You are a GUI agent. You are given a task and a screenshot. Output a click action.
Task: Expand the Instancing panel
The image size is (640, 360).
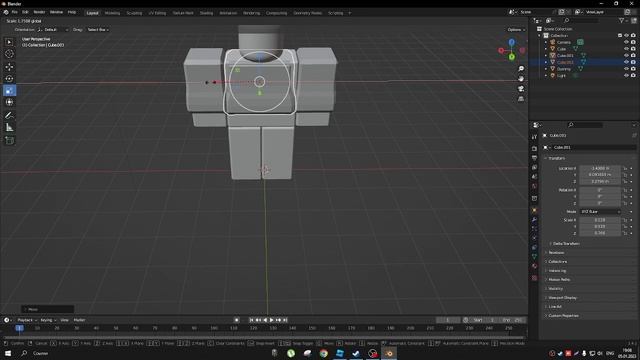pyautogui.click(x=557, y=271)
